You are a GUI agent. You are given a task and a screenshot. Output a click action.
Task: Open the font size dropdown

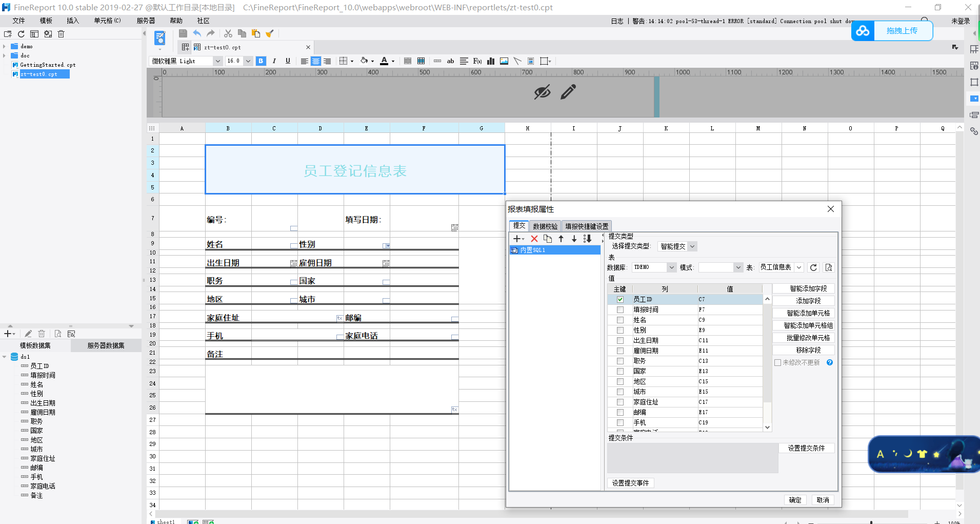[x=248, y=61]
